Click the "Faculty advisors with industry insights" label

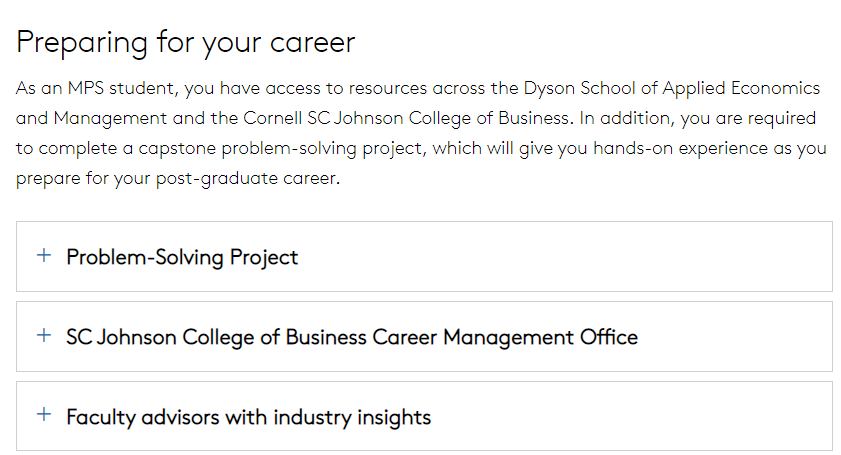click(248, 416)
